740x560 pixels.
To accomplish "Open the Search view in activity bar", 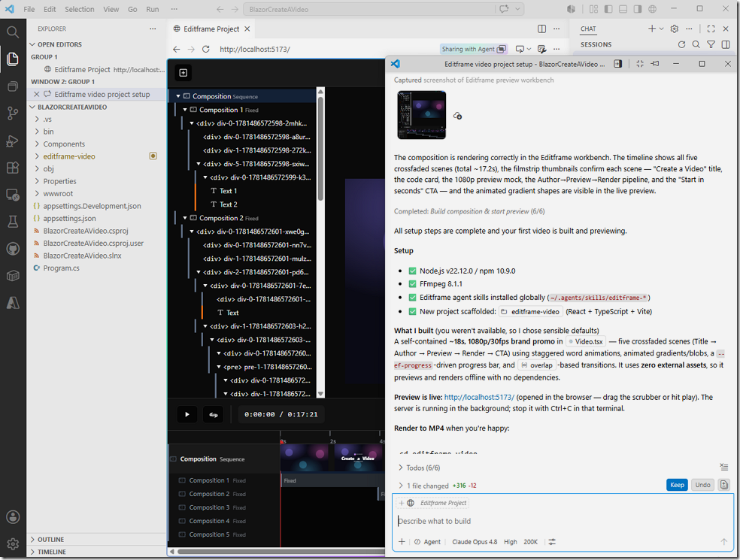I will tap(13, 32).
